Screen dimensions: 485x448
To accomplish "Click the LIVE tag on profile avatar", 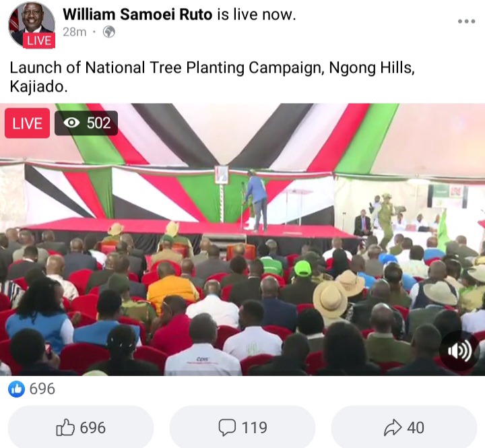I will point(39,40).
